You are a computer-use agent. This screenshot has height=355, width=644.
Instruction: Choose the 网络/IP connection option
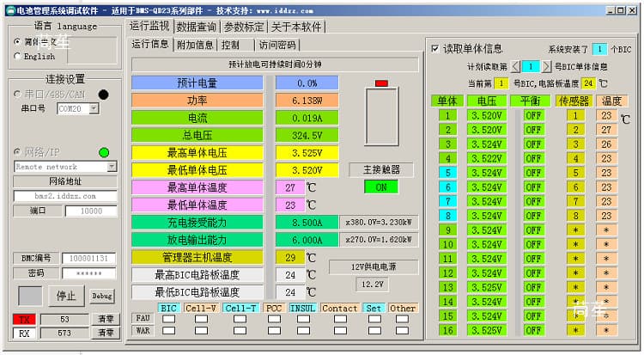point(17,152)
